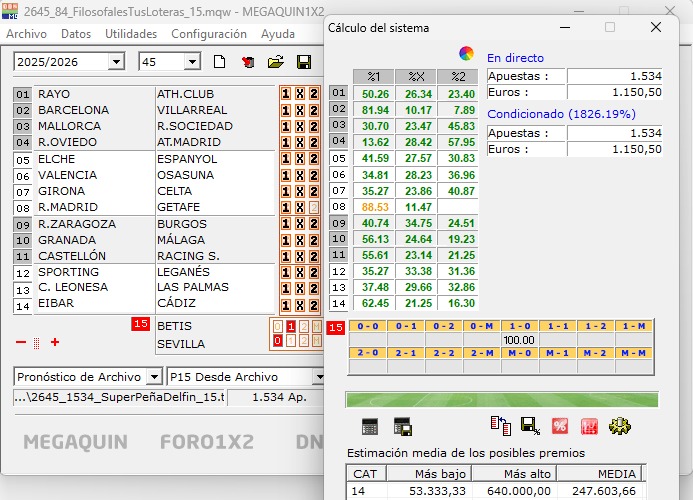Image resolution: width=693 pixels, height=500 pixels.
Task: Toggle sign 1 for Rayo vs Ath.Club
Action: click(286, 94)
